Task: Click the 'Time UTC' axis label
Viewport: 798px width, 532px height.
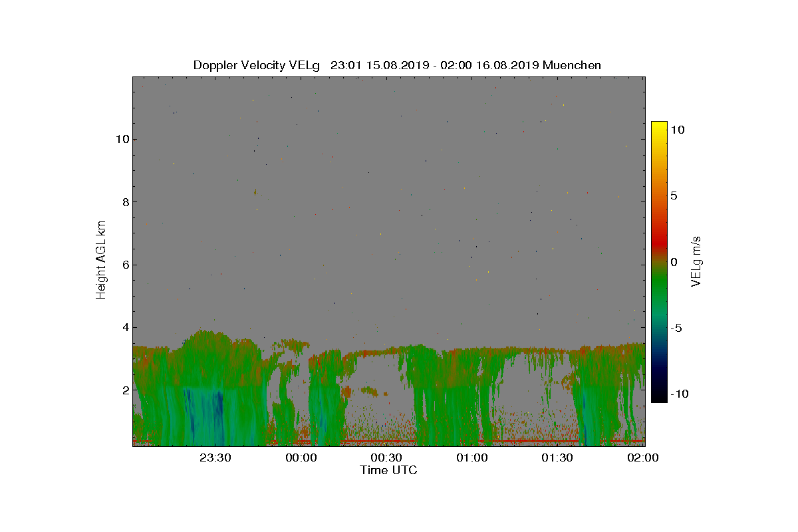Action: 388,470
